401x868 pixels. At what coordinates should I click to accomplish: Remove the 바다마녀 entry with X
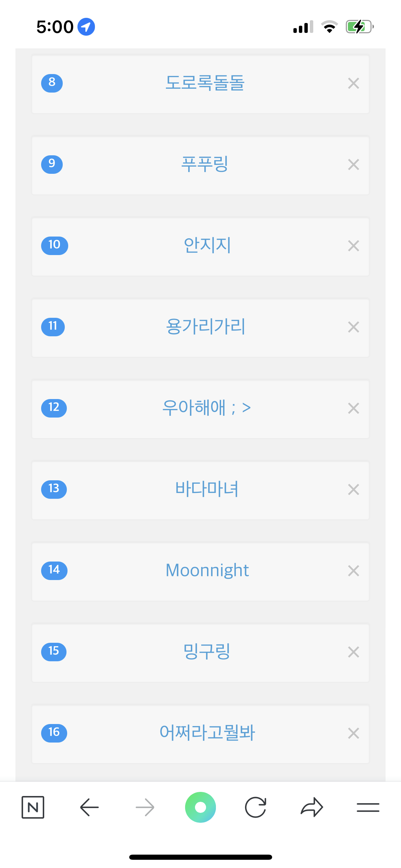353,490
